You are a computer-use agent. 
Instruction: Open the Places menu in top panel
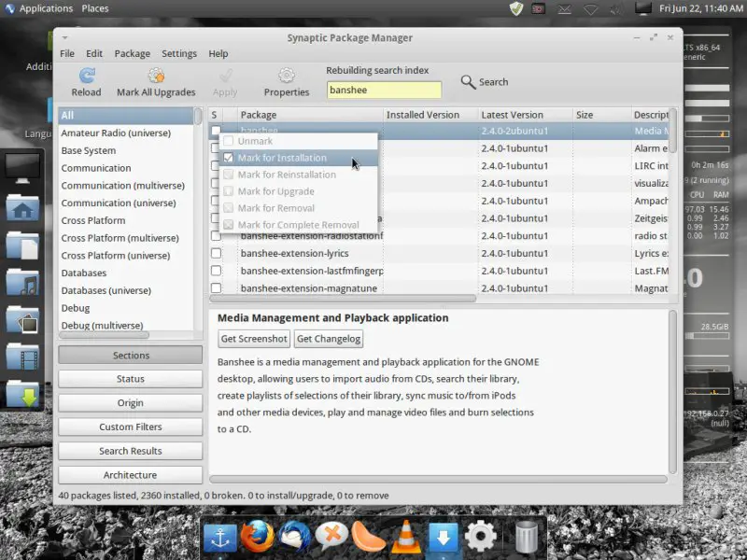pos(95,8)
